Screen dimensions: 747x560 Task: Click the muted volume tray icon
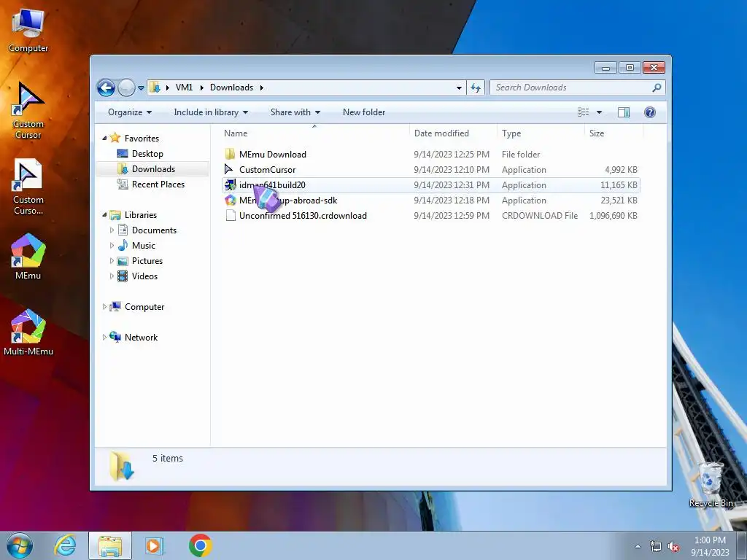coord(673,547)
